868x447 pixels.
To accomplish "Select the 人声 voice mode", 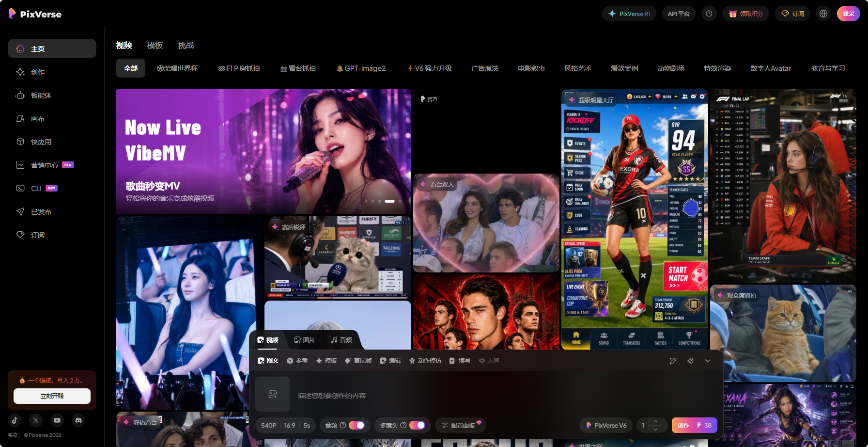I will 489,361.
